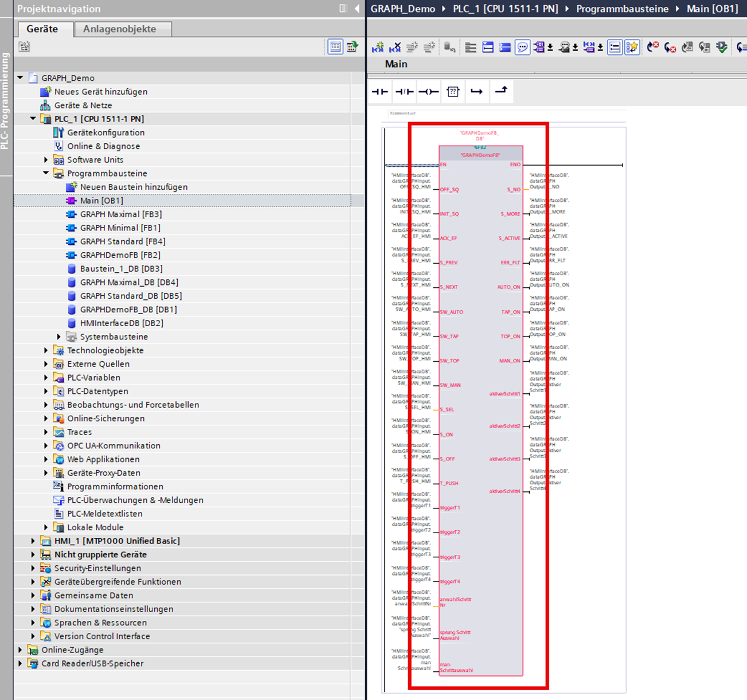Viewport: 747px width, 700px height.
Task: Click Neues Gerät hinzufügen
Action: [x=100, y=92]
